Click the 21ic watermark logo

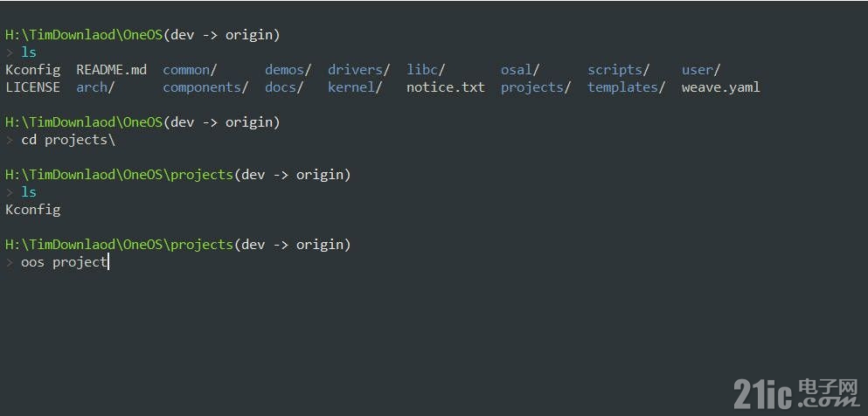click(795, 393)
